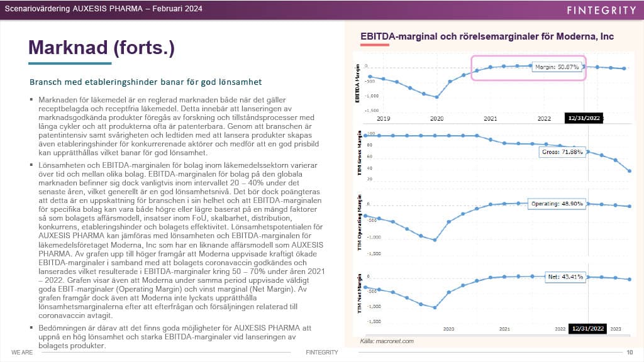Screen dimensions: 644x362
Task: Click the 'Marknad (forts.)' slide title
Action: (101, 47)
